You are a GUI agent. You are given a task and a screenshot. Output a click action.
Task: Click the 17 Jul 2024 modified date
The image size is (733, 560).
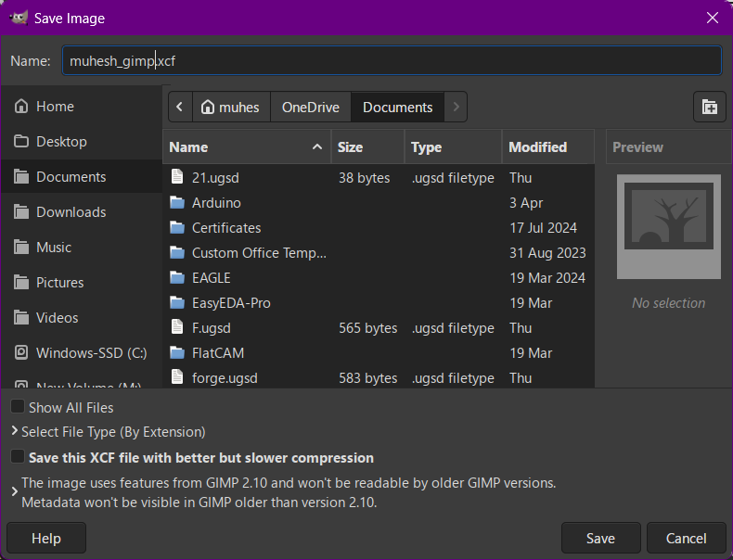coord(543,228)
